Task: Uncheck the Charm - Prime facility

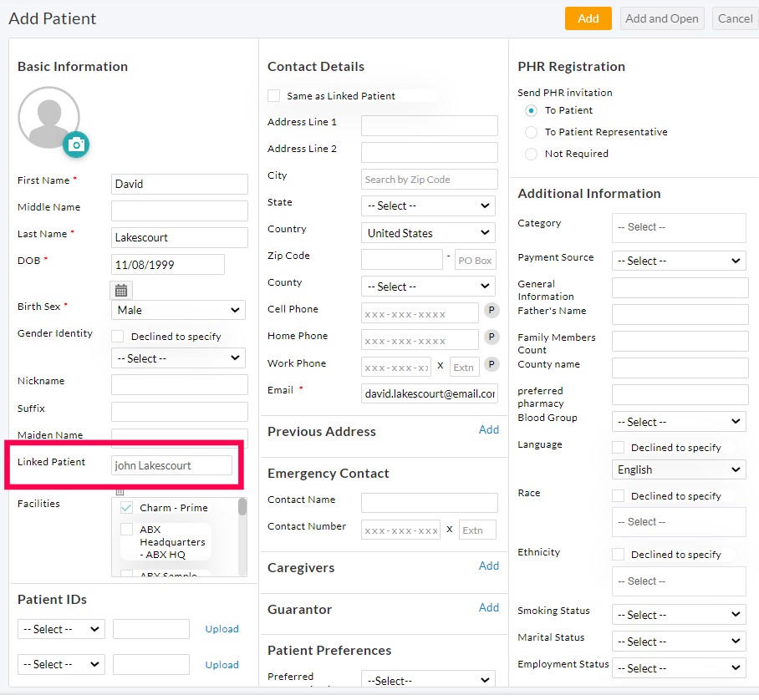Action: click(125, 507)
